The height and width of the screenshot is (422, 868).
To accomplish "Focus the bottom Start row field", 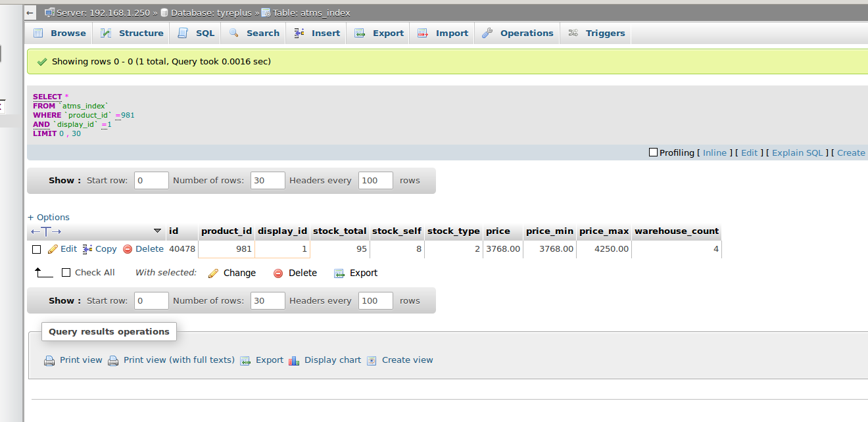I will (152, 300).
